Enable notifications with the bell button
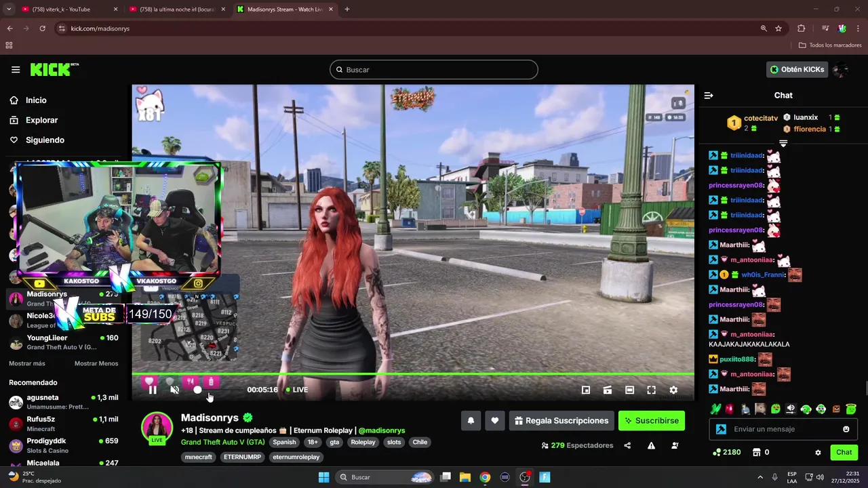The width and height of the screenshot is (868, 488). click(x=471, y=421)
